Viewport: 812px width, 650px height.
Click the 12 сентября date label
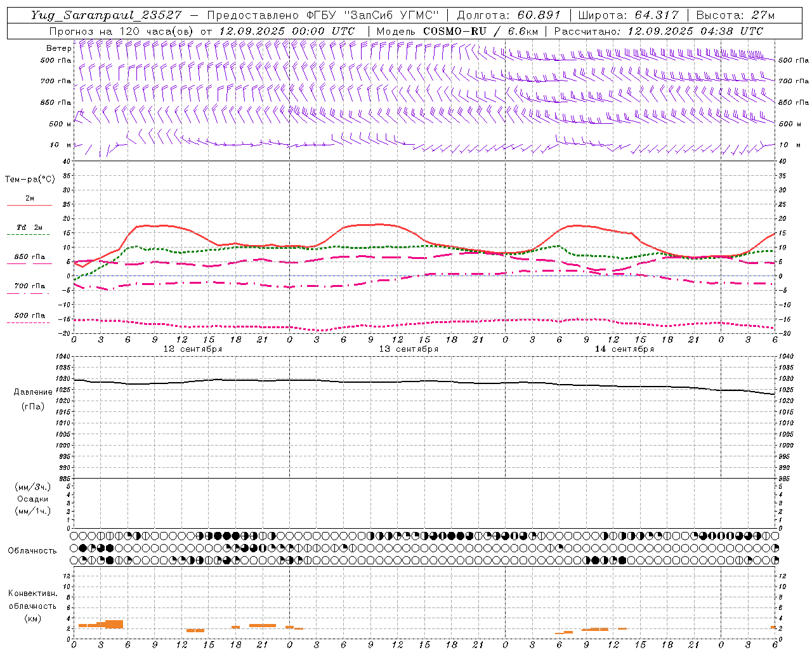coord(193,349)
